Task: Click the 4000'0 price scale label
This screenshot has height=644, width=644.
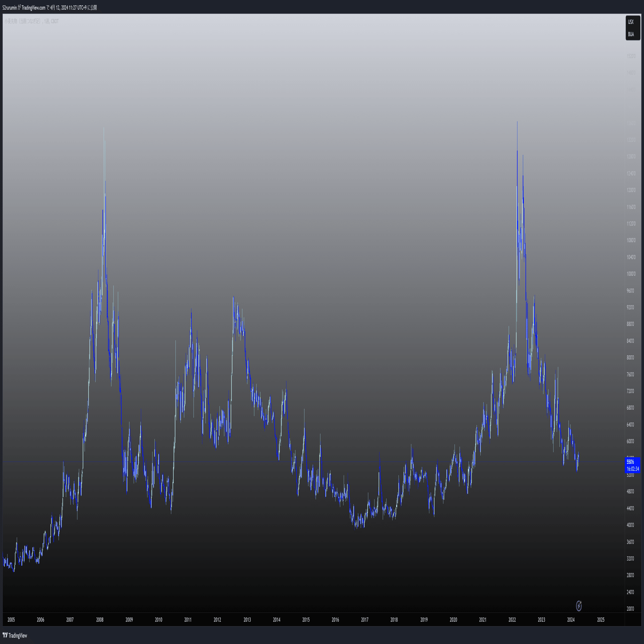Action: coord(630,525)
